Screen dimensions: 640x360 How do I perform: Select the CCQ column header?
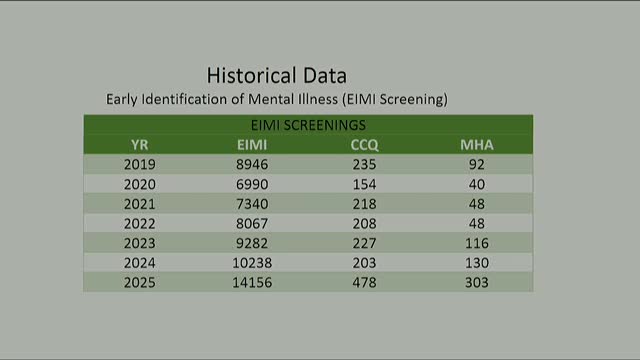click(x=364, y=145)
